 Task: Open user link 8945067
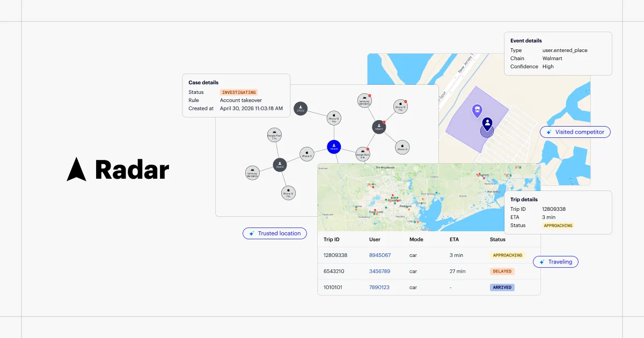tap(380, 255)
